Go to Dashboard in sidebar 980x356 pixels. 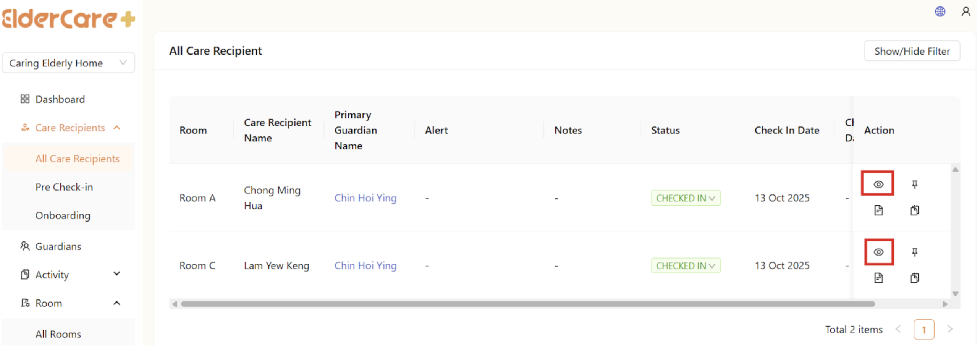[x=60, y=99]
